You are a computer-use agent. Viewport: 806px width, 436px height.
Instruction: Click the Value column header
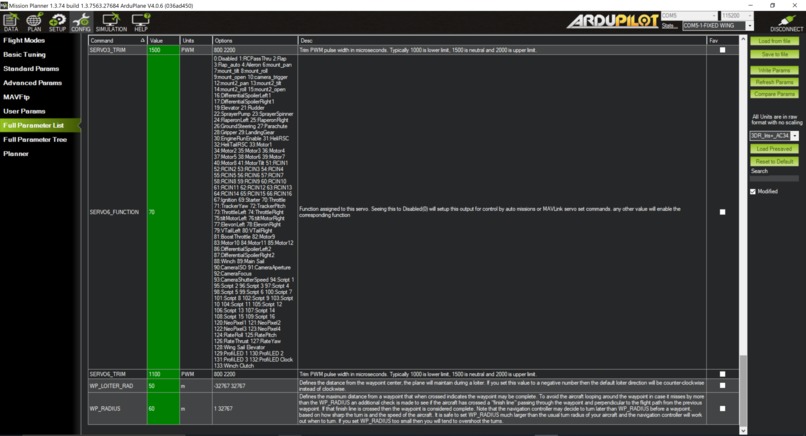[x=163, y=40]
